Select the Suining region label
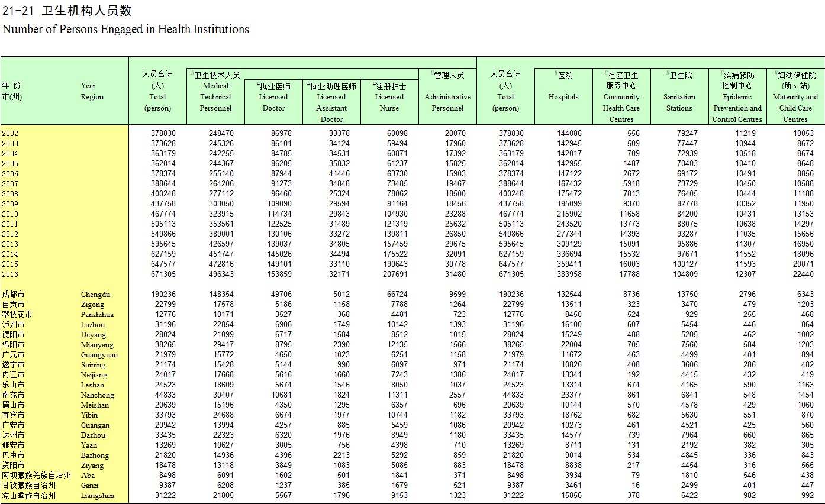 click(x=93, y=365)
